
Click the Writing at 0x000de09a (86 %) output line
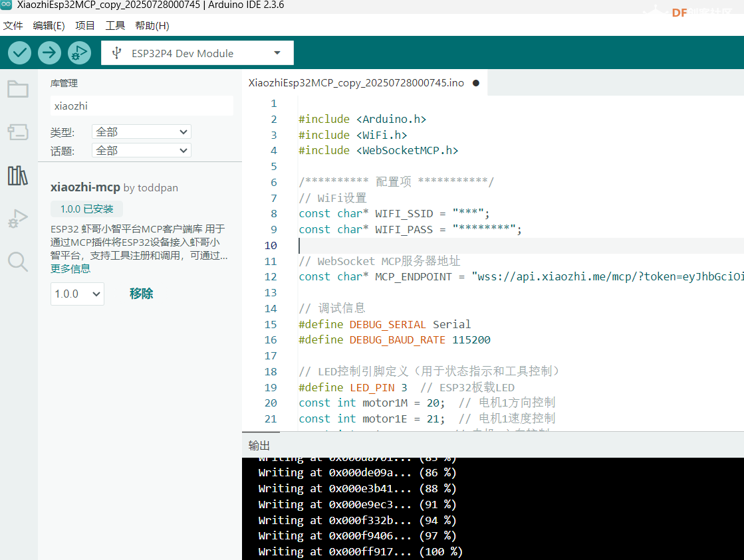click(357, 473)
